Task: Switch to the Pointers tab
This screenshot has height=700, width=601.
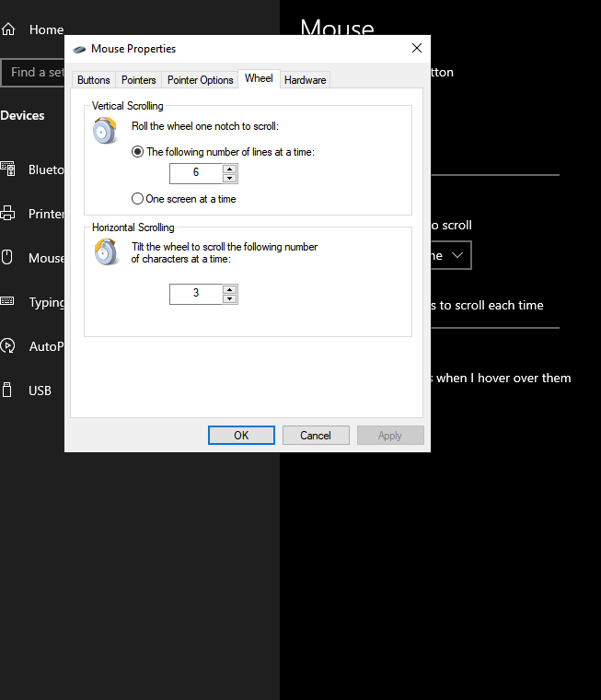Action: pyautogui.click(x=139, y=80)
